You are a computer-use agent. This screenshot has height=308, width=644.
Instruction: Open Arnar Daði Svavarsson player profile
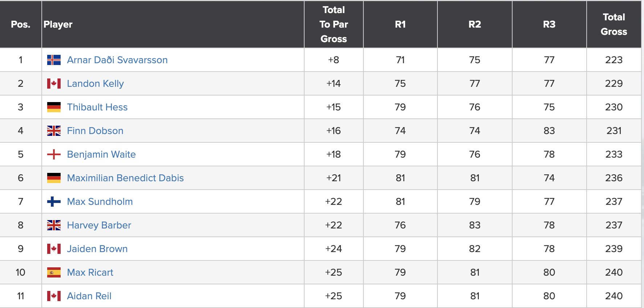pyautogui.click(x=117, y=60)
